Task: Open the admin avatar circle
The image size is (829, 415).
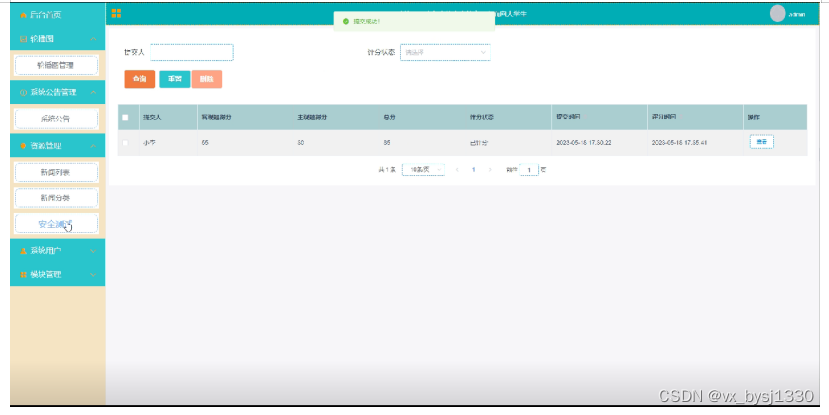Action: pyautogui.click(x=777, y=14)
